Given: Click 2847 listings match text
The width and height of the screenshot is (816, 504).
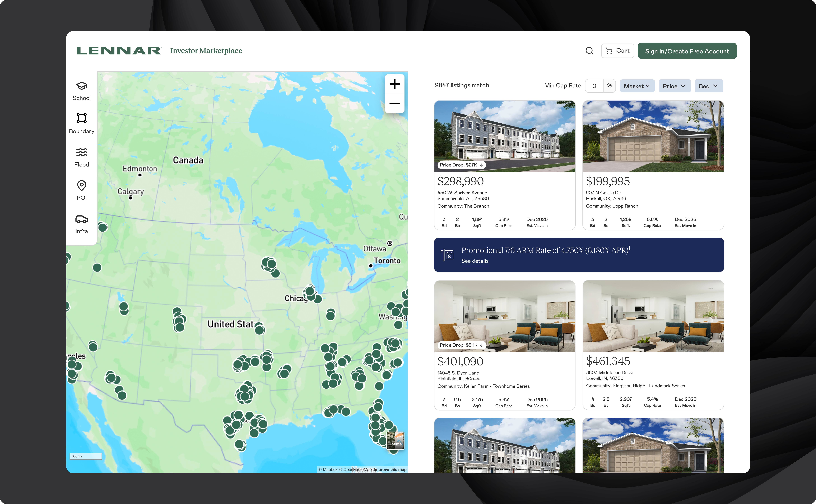Looking at the screenshot, I should click(462, 85).
